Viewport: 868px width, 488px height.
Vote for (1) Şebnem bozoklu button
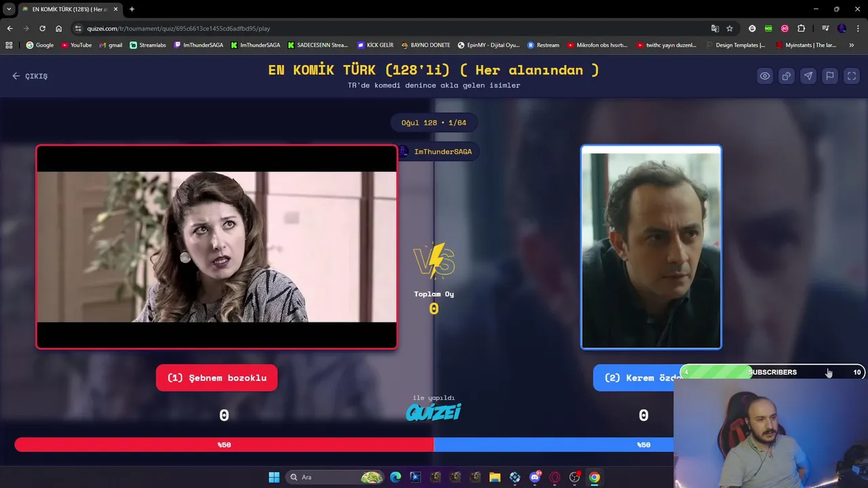point(217,378)
